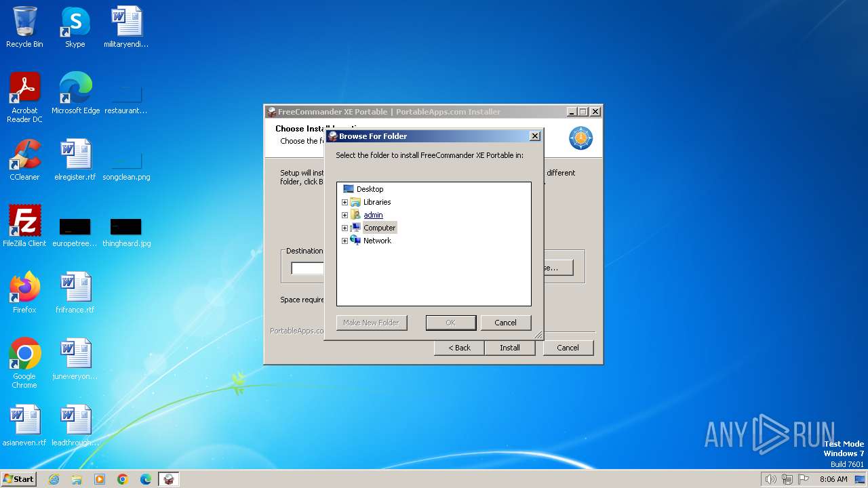The width and height of the screenshot is (868, 488).
Task: Select the frifrance.rtf file icon
Action: 75,293
